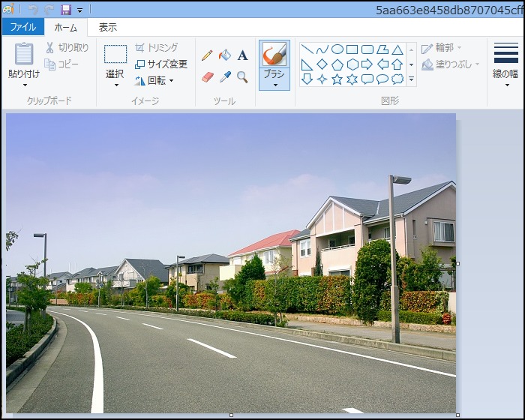The height and width of the screenshot is (420, 525).
Task: Open the ファイル menu
Action: pyautogui.click(x=23, y=27)
